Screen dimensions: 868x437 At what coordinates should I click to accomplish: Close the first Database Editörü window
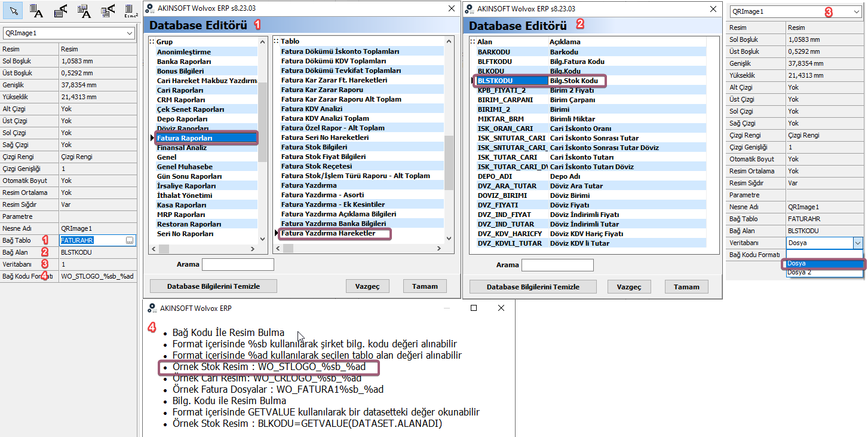(x=451, y=9)
